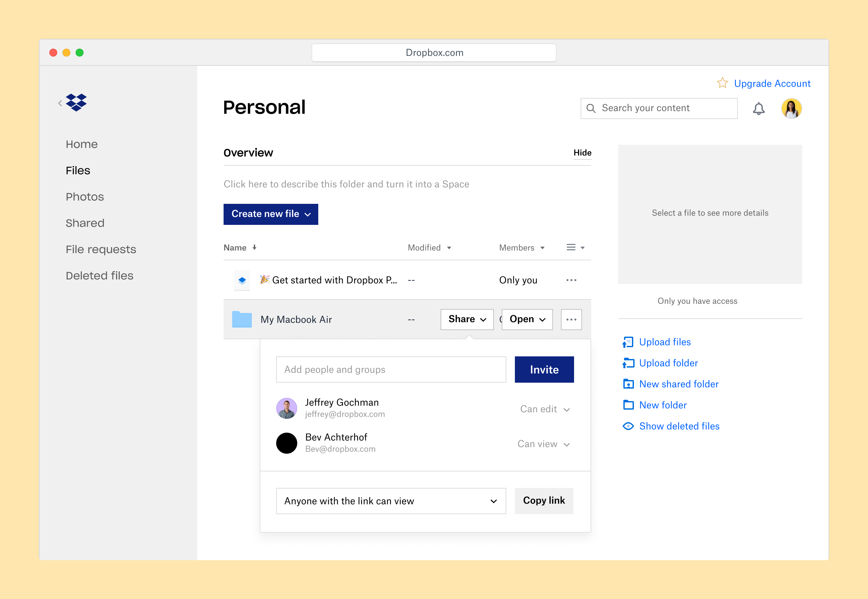Open Bev Achterhof's Can view dropdown
868x599 pixels.
(544, 444)
